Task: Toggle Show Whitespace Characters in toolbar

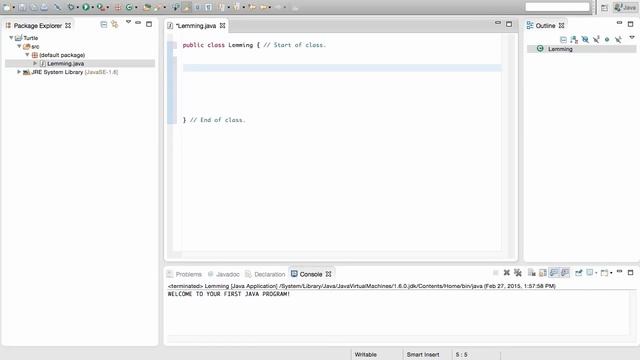Action: (209, 7)
